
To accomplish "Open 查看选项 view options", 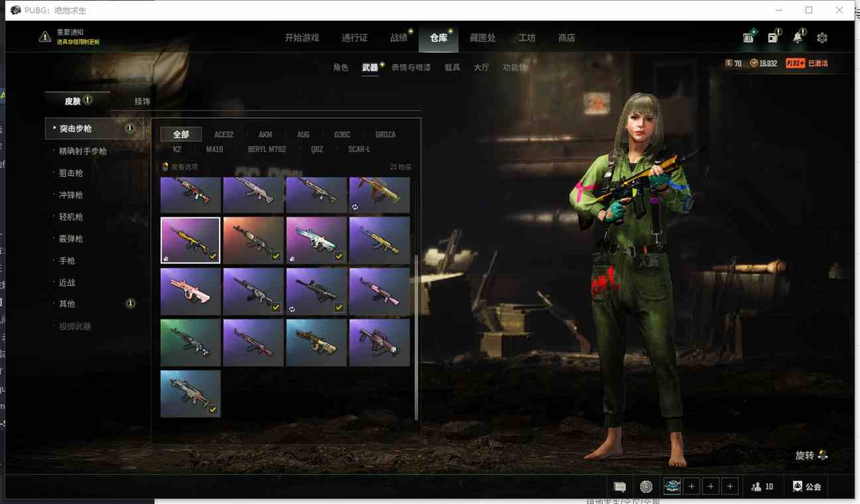I will (180, 166).
